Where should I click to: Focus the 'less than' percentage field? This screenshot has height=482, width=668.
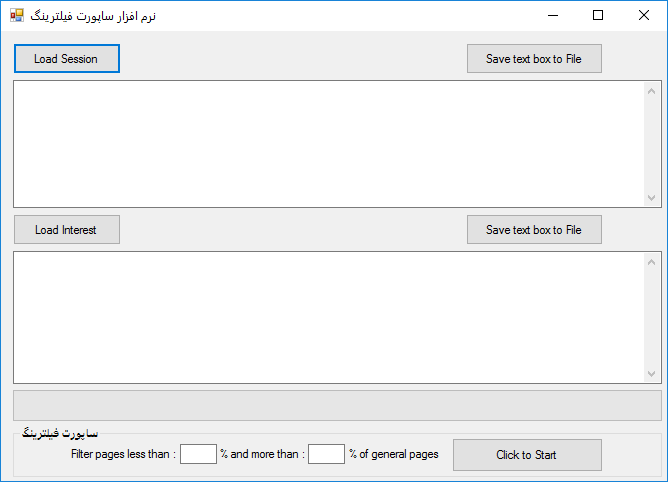click(198, 455)
